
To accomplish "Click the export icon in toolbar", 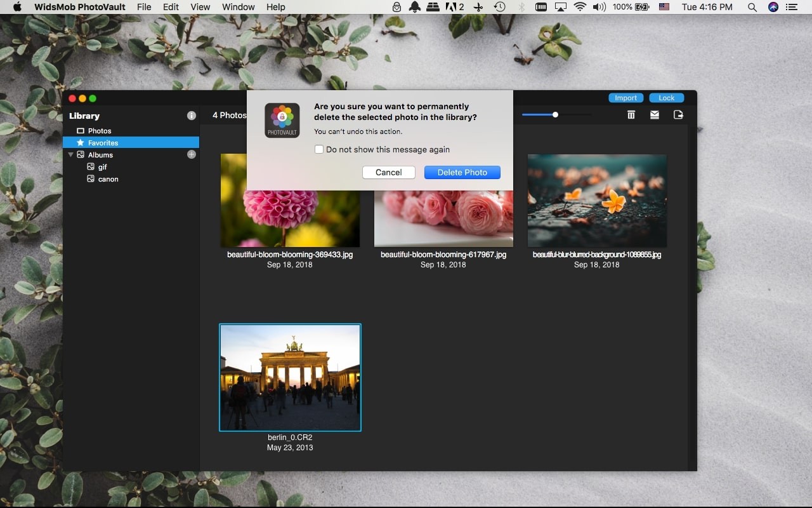I will (678, 115).
